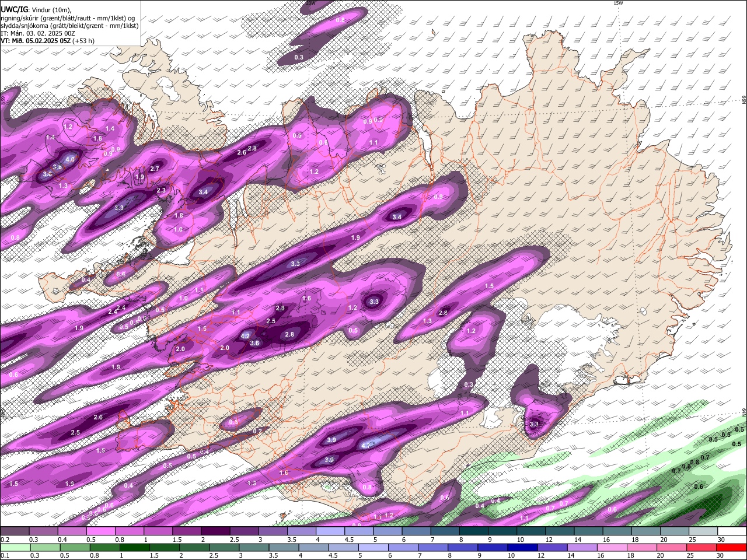
Task: Click the '0.2' label on the snow scale
Action: tap(5, 540)
